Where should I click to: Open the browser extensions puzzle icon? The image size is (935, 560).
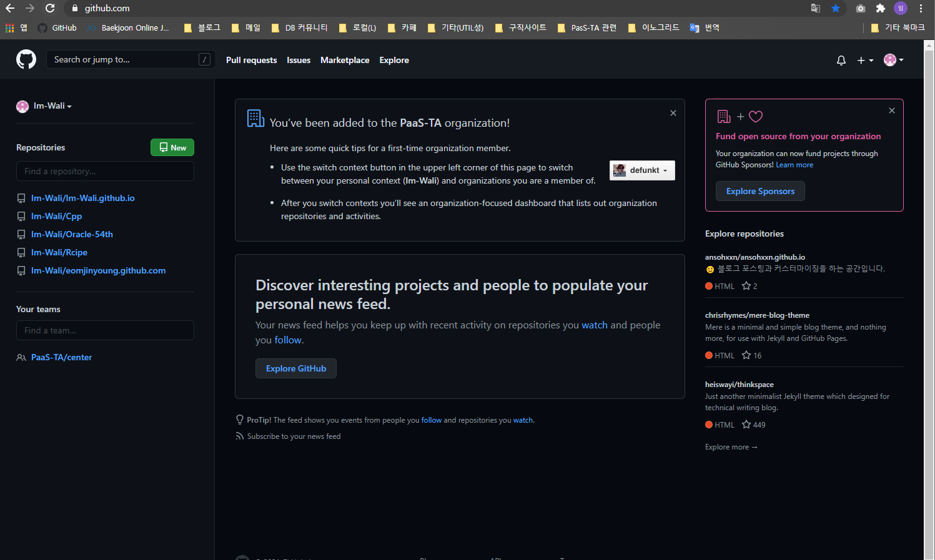pyautogui.click(x=881, y=8)
